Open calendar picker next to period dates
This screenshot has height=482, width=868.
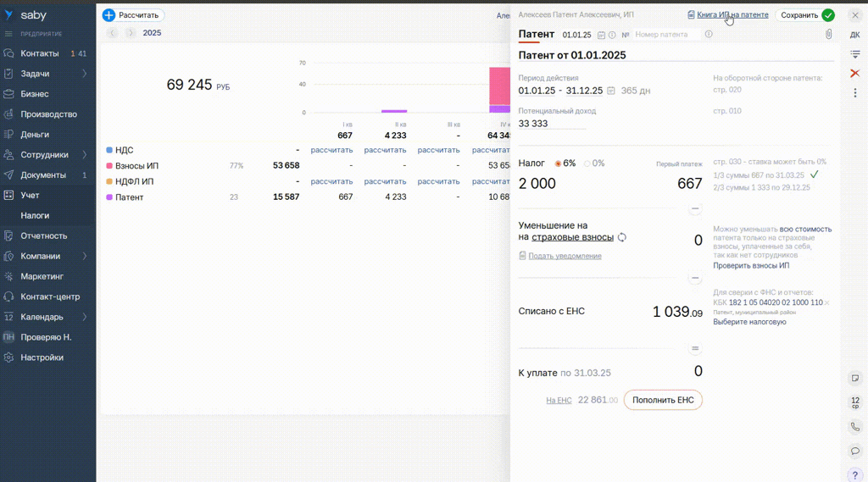(611, 91)
